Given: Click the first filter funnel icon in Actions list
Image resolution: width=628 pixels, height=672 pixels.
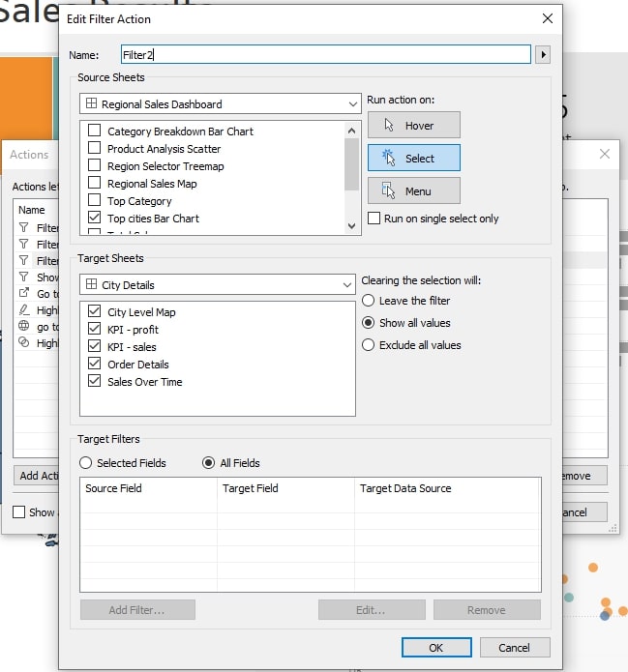Looking at the screenshot, I should click(x=24, y=227).
